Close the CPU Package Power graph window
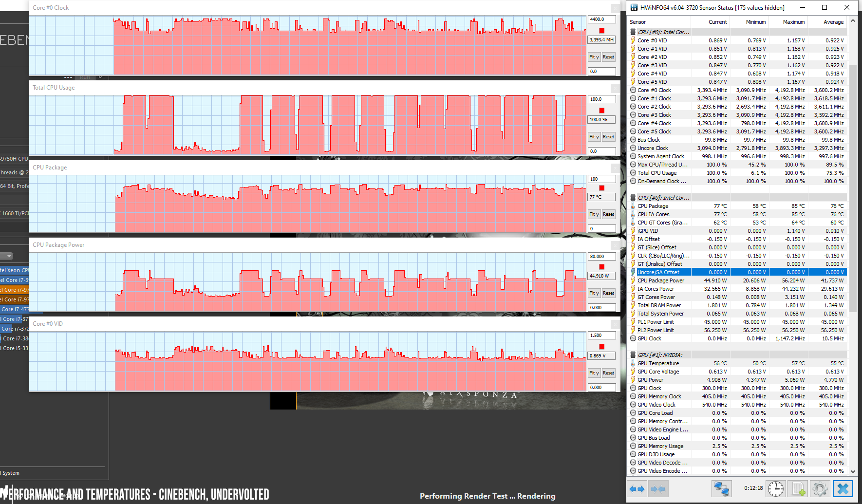The width and height of the screenshot is (862, 504). coord(615,245)
